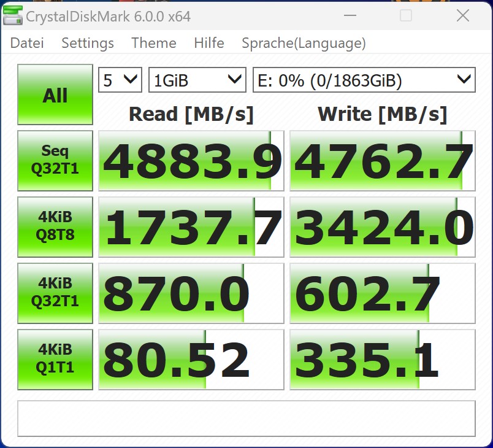Click the Write [MB/s] column header

[x=383, y=114]
